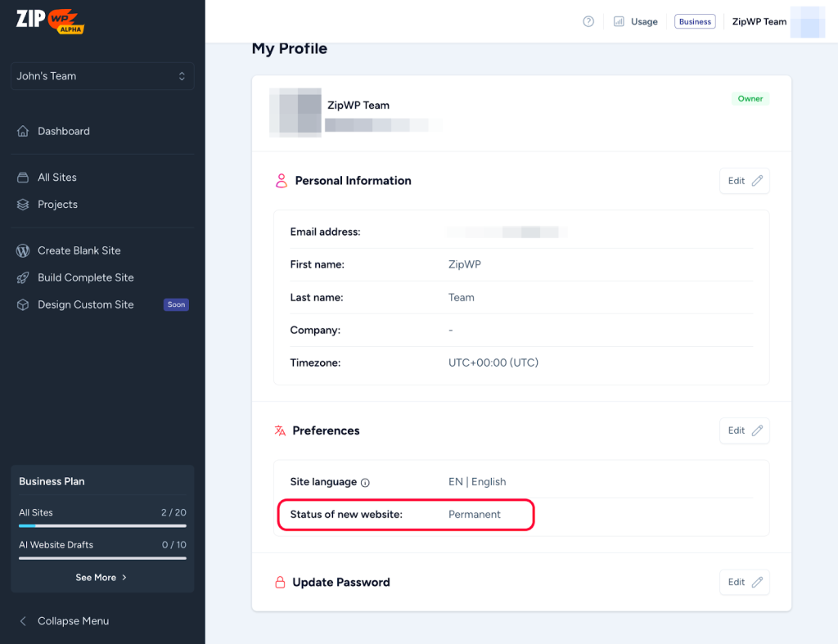This screenshot has width=838, height=644.
Task: Click the Design Custom Site cube icon
Action: click(x=23, y=304)
